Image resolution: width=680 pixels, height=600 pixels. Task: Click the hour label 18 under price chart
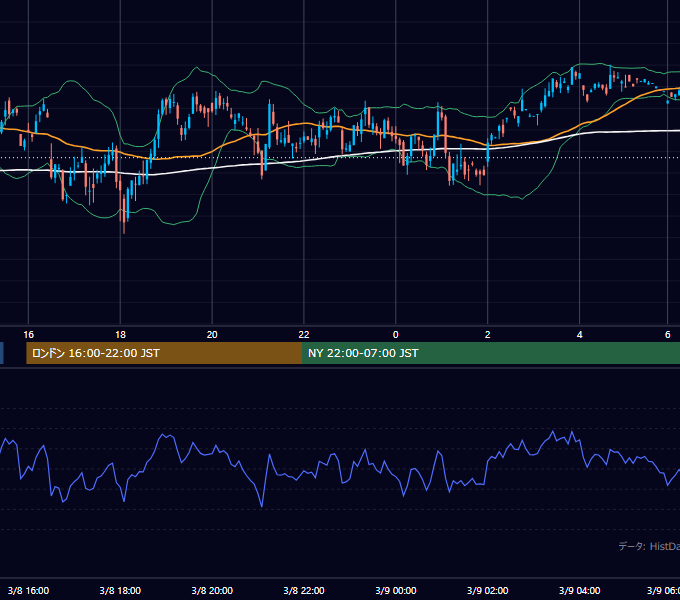[120, 335]
